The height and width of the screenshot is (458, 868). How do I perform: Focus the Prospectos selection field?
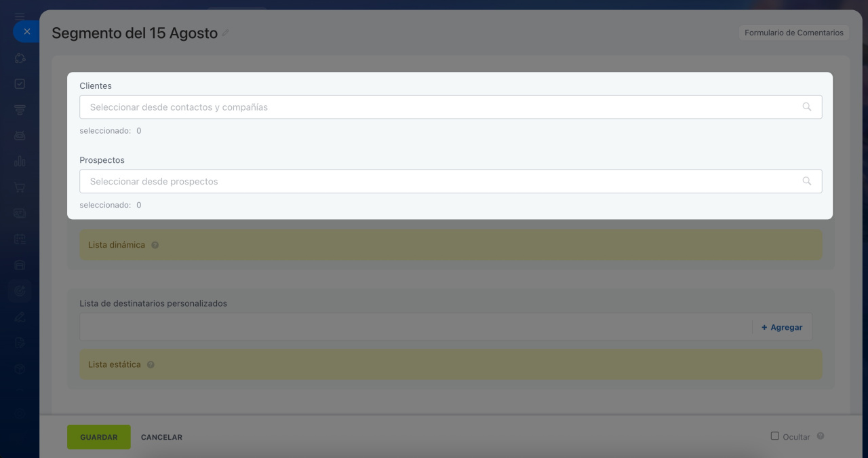pyautogui.click(x=451, y=181)
